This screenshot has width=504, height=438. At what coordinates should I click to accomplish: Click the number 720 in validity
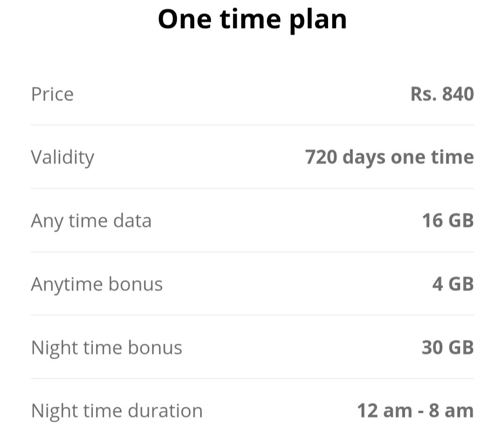321,157
